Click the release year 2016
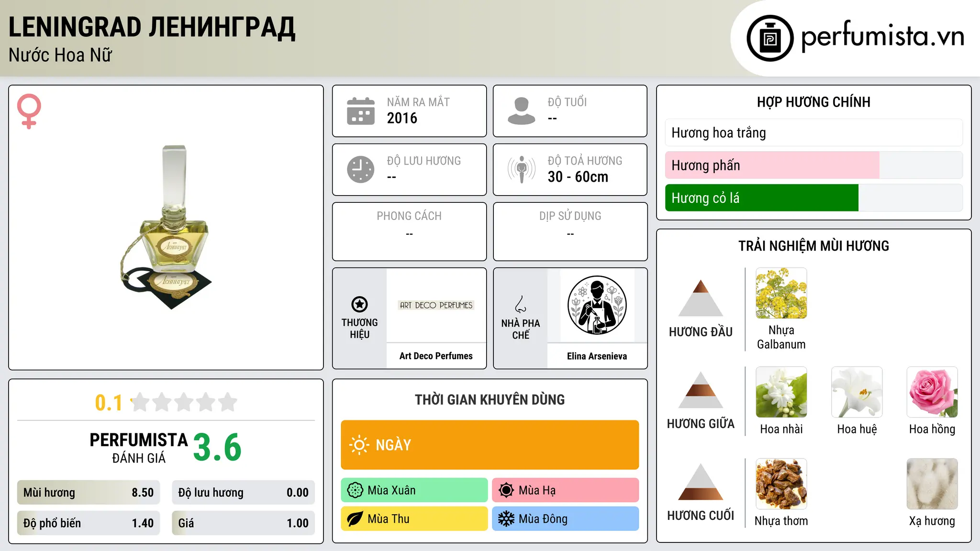 [x=402, y=118]
